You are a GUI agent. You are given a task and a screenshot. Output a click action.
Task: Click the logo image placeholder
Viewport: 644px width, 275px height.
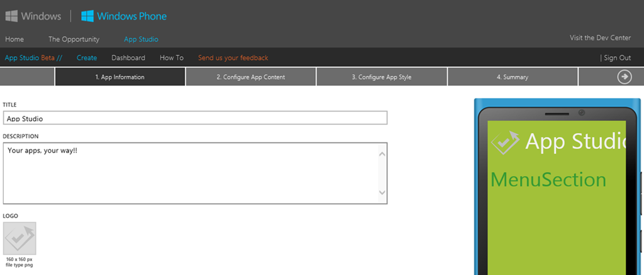(x=19, y=239)
